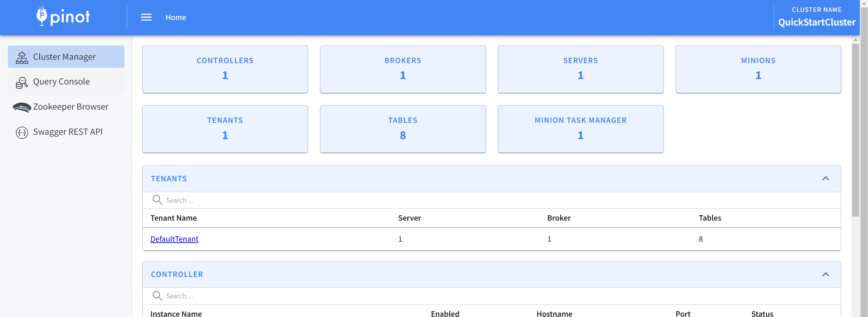Click the Tables value 8 in DefaultTenant row
The image size is (868, 317).
pos(701,239)
